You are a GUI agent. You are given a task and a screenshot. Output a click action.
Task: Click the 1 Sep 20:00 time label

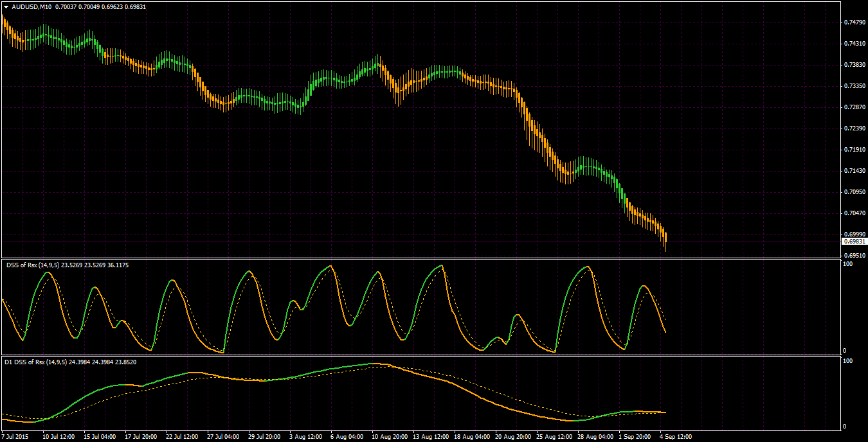coord(635,436)
